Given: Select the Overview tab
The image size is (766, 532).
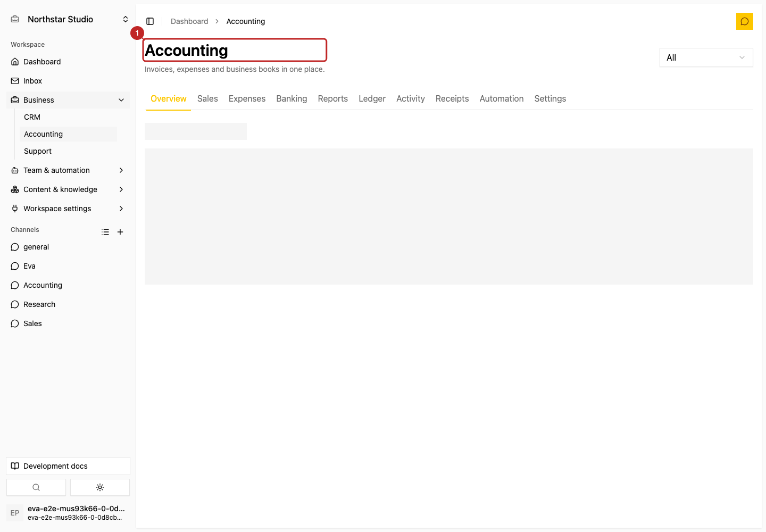Looking at the screenshot, I should click(169, 99).
